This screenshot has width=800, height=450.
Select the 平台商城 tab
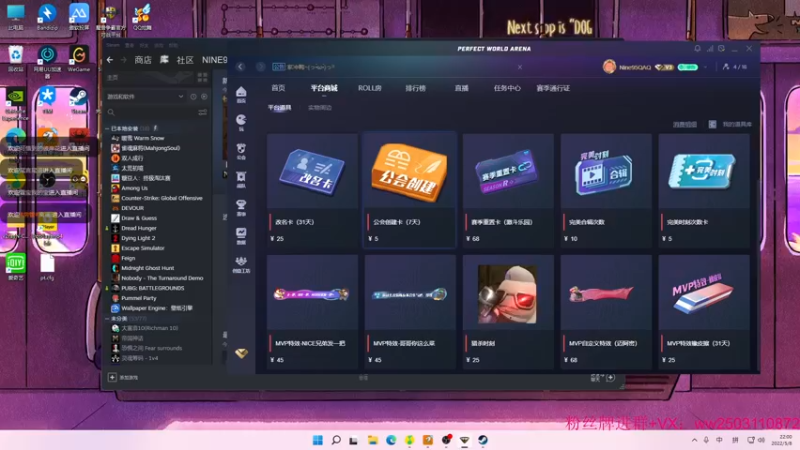click(324, 88)
